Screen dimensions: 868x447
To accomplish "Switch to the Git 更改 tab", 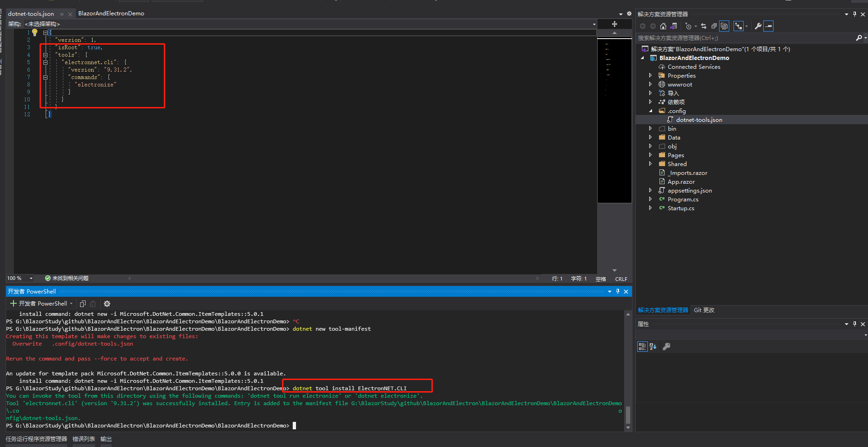I will (x=703, y=310).
